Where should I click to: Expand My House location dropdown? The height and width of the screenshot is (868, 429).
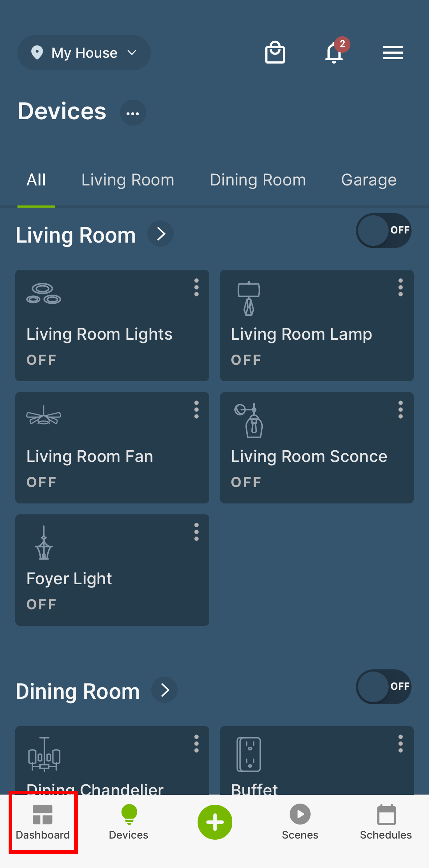[x=84, y=53]
